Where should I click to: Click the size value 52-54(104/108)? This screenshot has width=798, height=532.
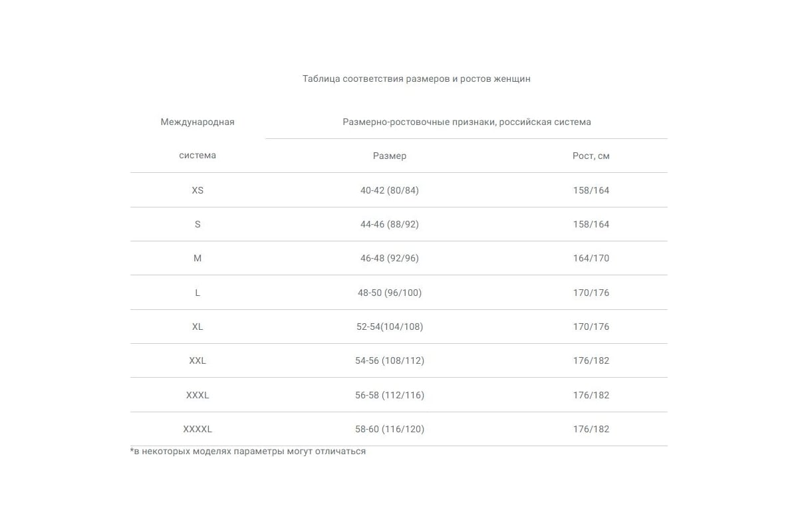(390, 327)
